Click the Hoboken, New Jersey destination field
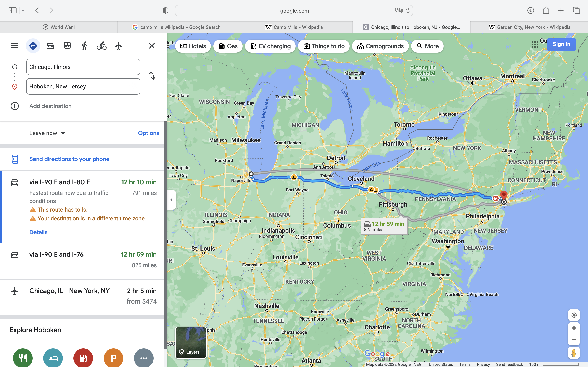Viewport: 588px width, 367px height. tap(83, 86)
